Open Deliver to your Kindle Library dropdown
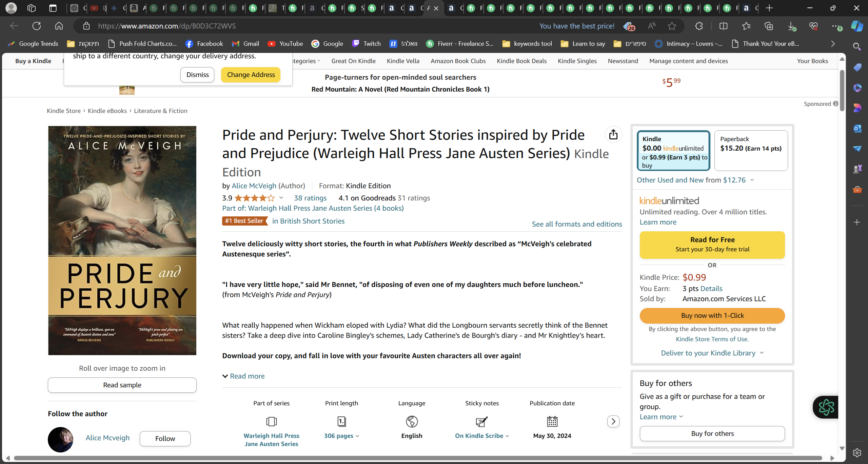The image size is (868, 464). [712, 353]
